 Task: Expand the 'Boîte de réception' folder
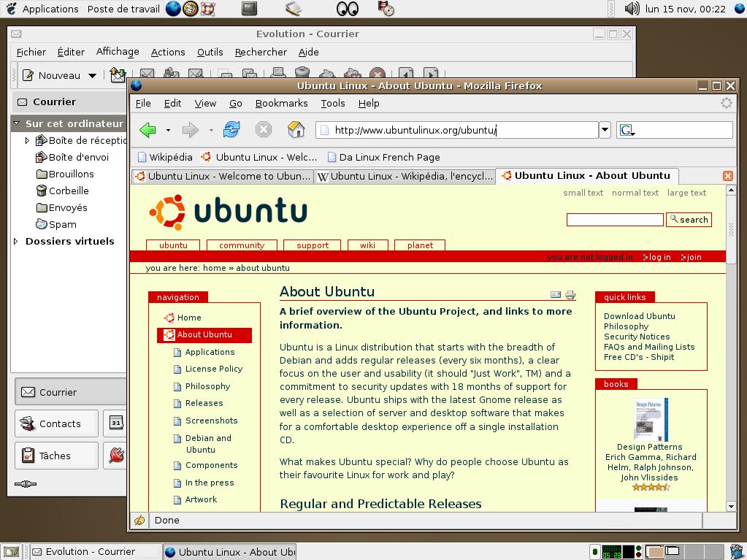pos(27,140)
